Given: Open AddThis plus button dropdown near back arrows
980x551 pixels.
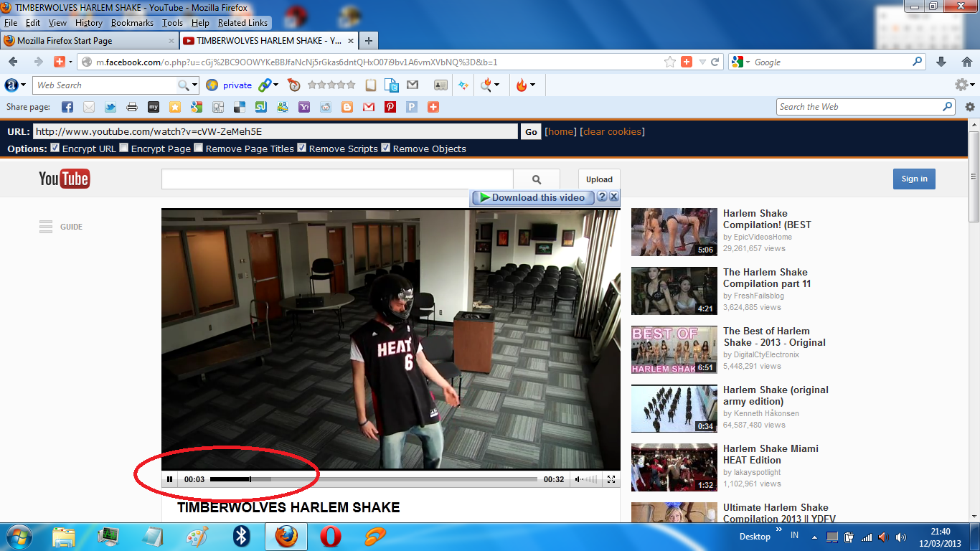Looking at the screenshot, I should click(63, 62).
